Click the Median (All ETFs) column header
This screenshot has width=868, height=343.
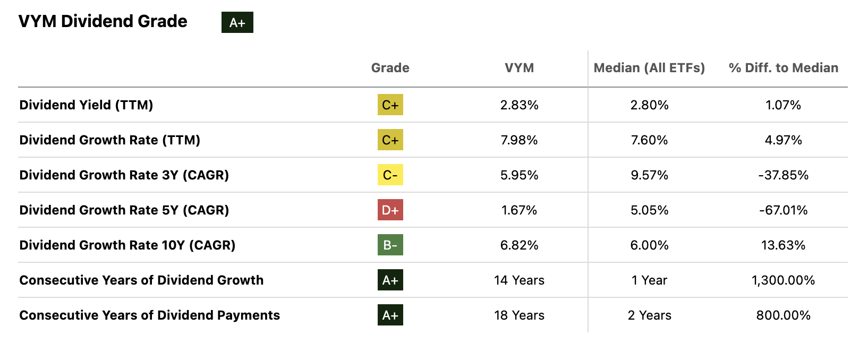(649, 68)
